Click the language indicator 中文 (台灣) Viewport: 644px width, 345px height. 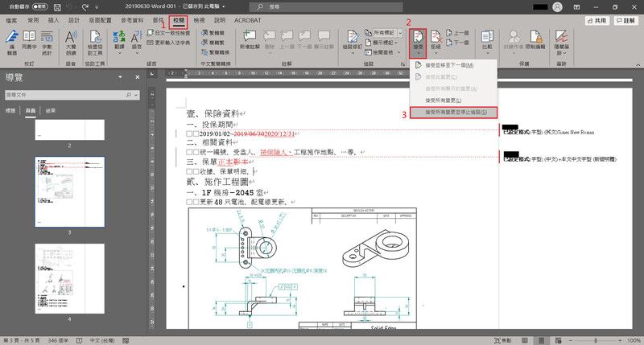[x=102, y=340]
